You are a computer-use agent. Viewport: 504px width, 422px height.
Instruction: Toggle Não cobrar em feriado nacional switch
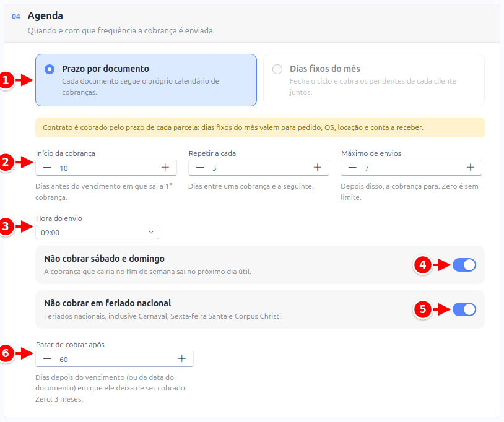point(464,309)
